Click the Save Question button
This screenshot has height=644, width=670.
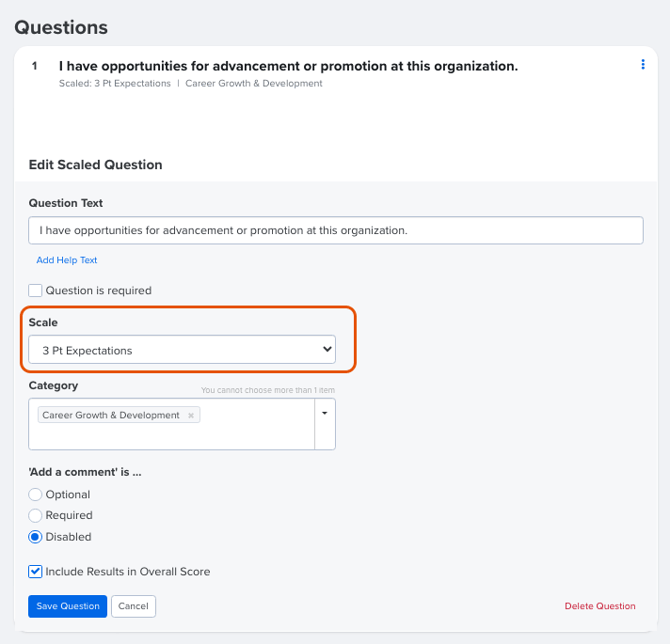pos(68,606)
